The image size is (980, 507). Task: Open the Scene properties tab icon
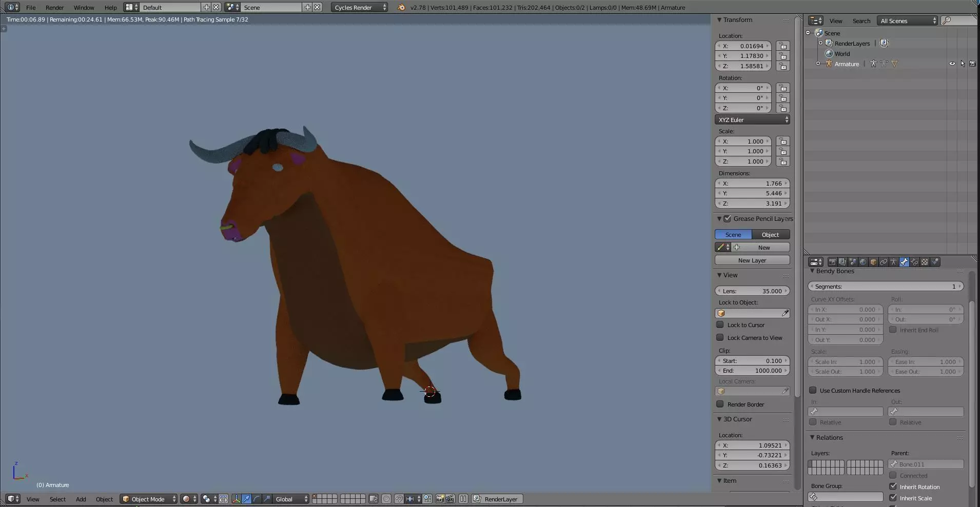pyautogui.click(x=853, y=262)
